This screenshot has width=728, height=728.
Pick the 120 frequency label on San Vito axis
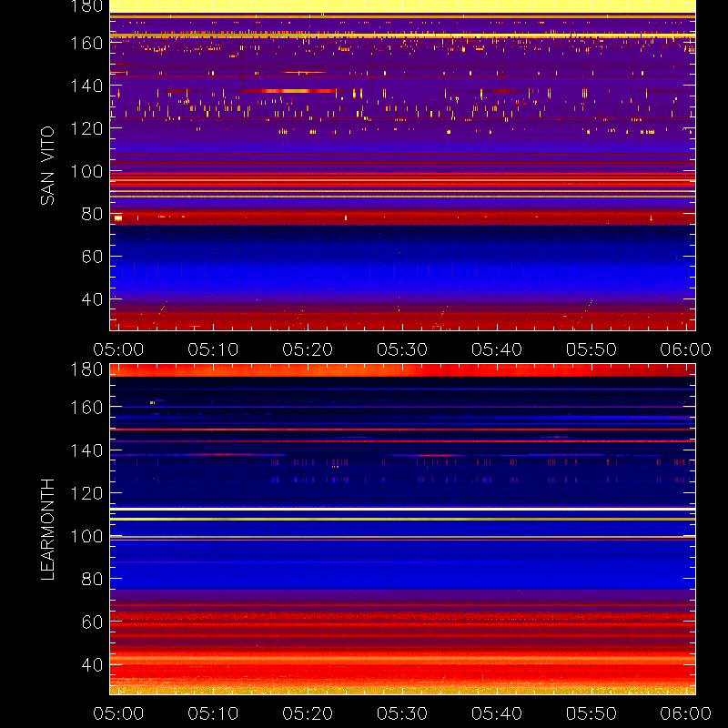point(86,128)
